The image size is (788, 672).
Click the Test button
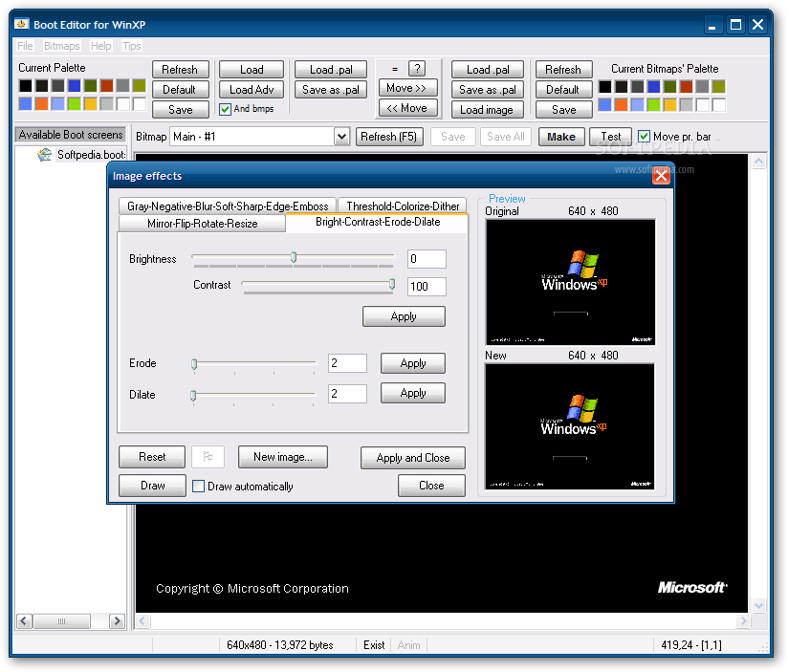[x=610, y=137]
